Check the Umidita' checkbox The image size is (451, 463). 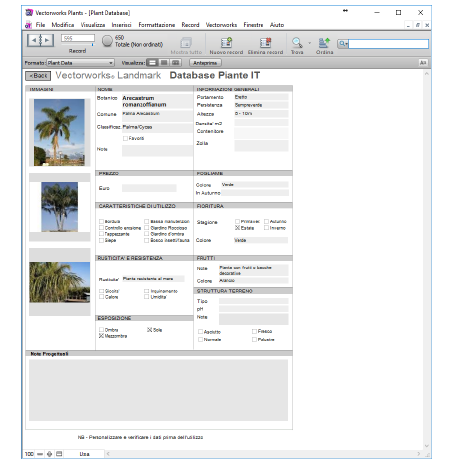tap(147, 297)
